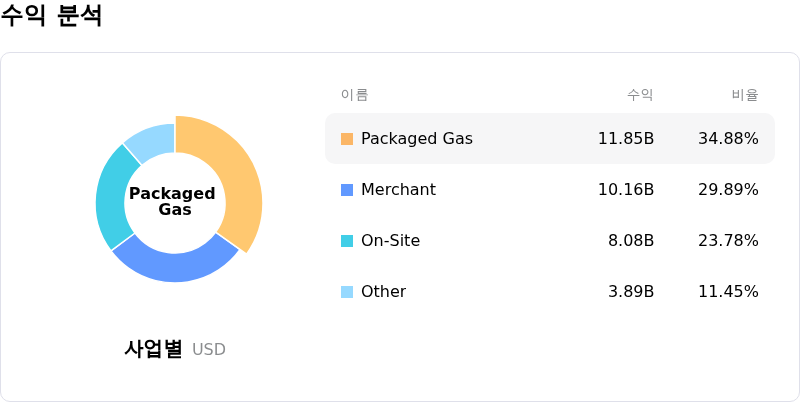Screen dimensions: 800x402
Task: Click the Other row label
Action: pyautogui.click(x=384, y=292)
